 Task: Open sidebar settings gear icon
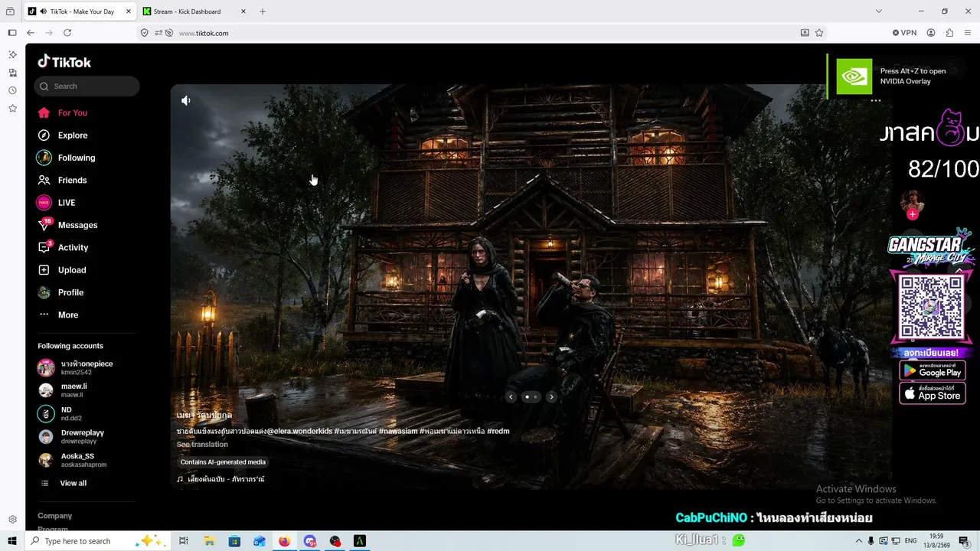pos(12,520)
